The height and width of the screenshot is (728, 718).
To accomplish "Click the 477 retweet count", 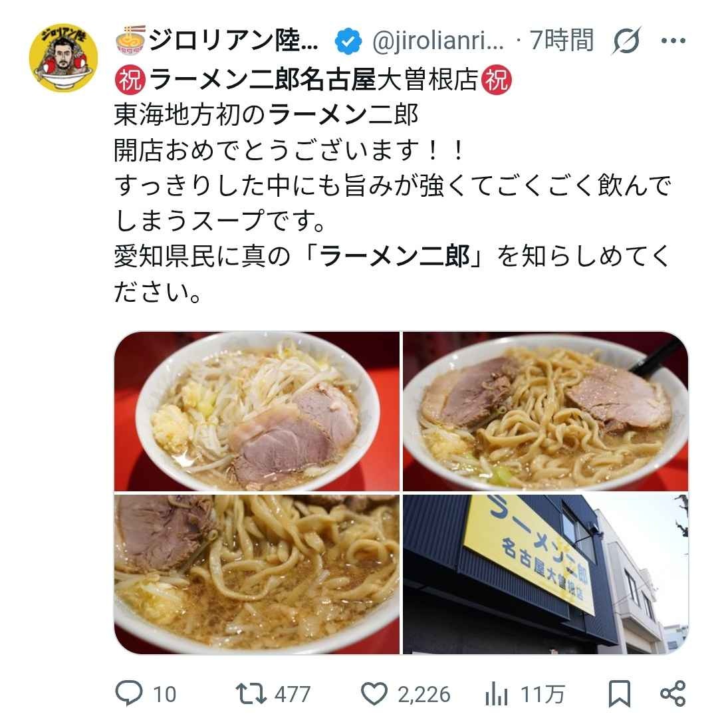I will click(x=293, y=695).
